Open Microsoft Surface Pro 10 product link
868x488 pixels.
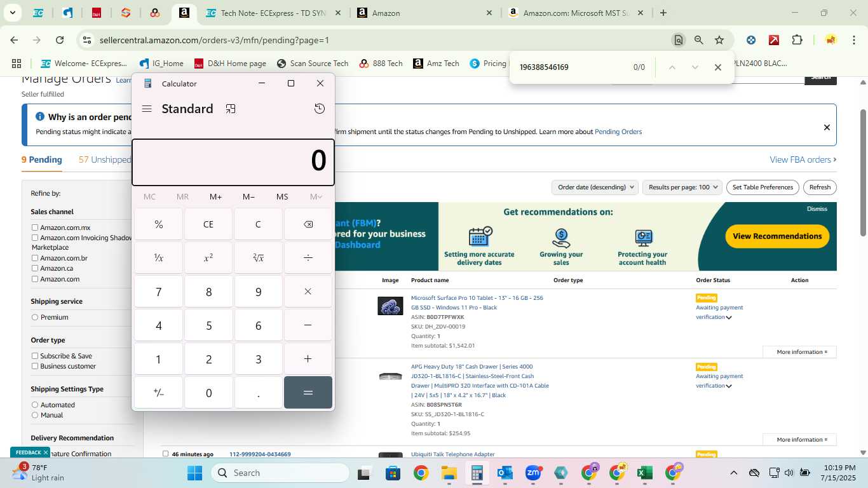point(477,302)
